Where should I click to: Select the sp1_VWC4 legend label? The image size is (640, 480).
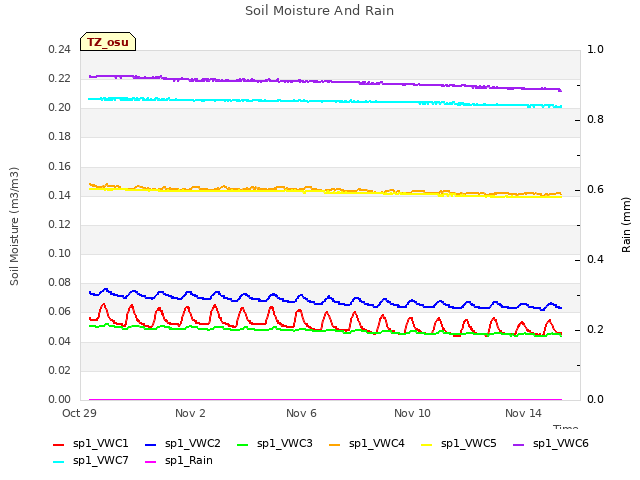coord(377,444)
